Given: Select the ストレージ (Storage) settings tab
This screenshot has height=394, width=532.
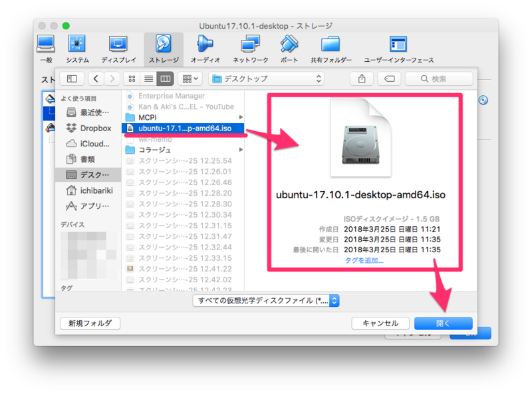Looking at the screenshot, I should click(x=164, y=49).
